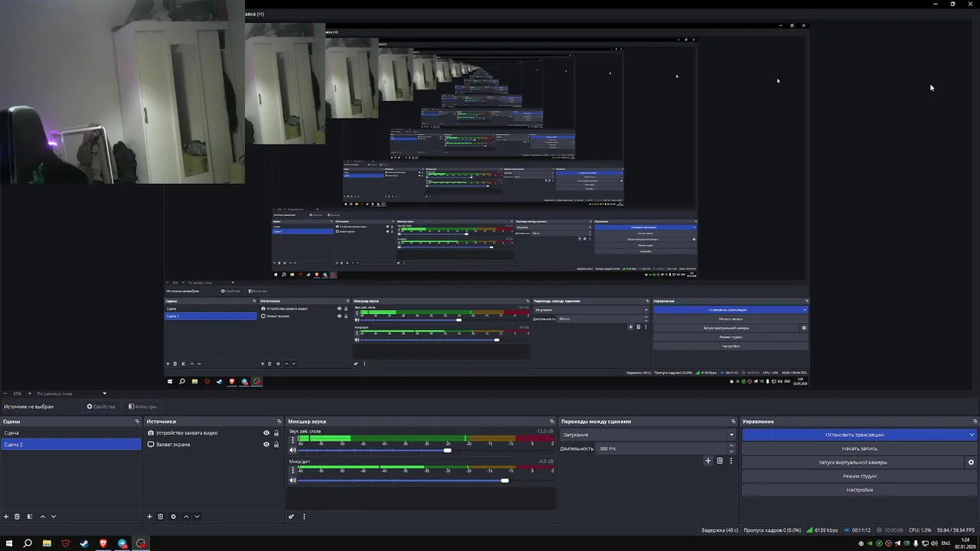Open transition properties three-dot menu
Image resolution: width=980 pixels, height=551 pixels.
(730, 461)
